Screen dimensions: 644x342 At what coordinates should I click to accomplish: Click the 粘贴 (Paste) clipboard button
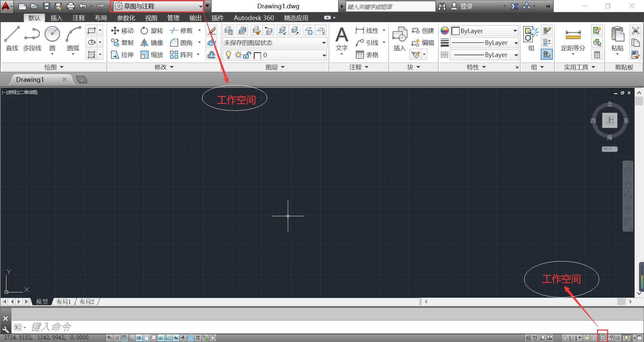coord(618,40)
